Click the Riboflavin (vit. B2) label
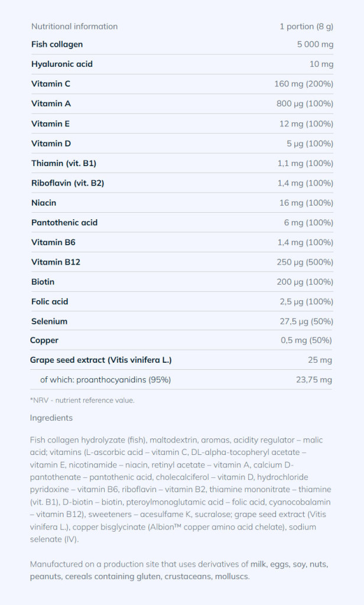The width and height of the screenshot is (364, 605). (67, 183)
